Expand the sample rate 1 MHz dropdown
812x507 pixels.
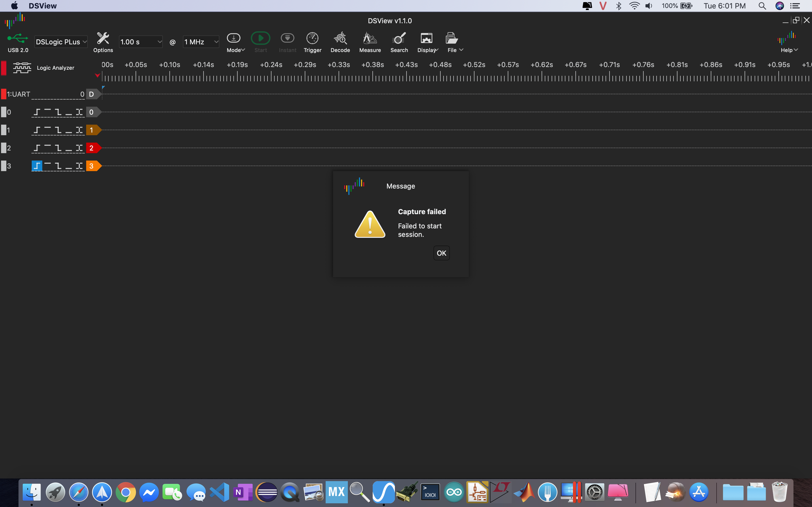click(201, 41)
